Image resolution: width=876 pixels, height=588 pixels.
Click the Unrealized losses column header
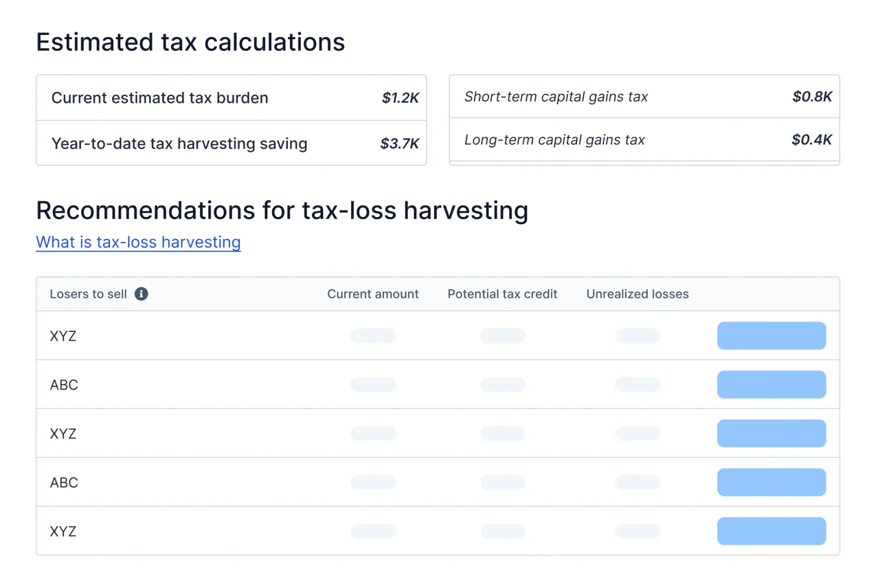[x=637, y=294]
